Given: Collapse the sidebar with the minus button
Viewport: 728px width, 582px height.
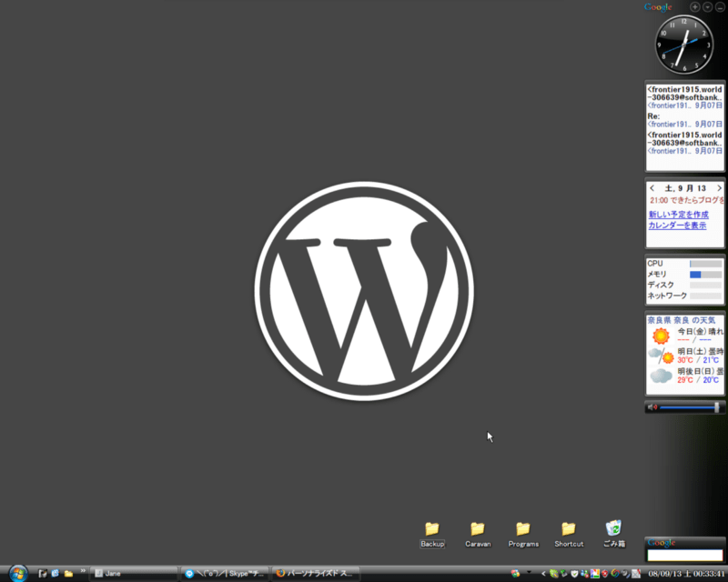Looking at the screenshot, I should pyautogui.click(x=720, y=6).
